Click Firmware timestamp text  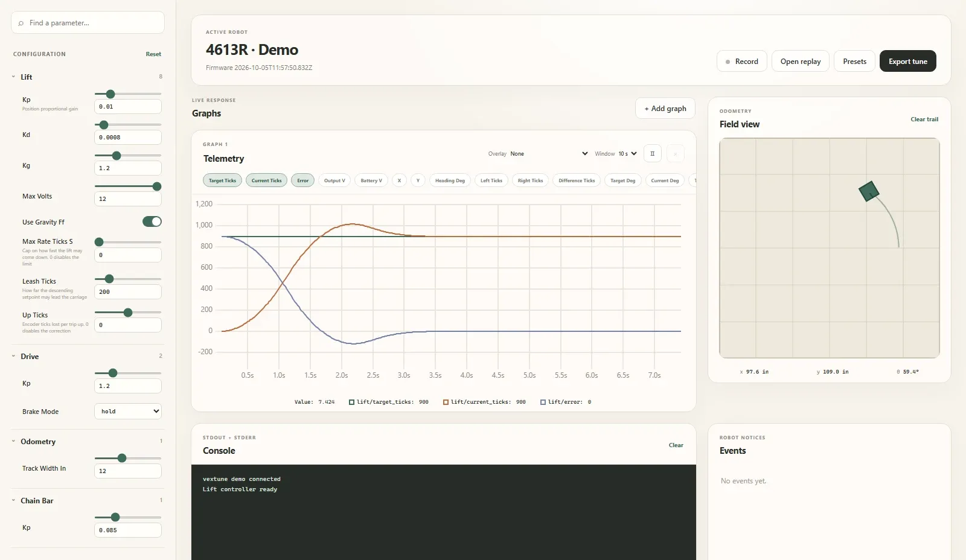(x=259, y=68)
